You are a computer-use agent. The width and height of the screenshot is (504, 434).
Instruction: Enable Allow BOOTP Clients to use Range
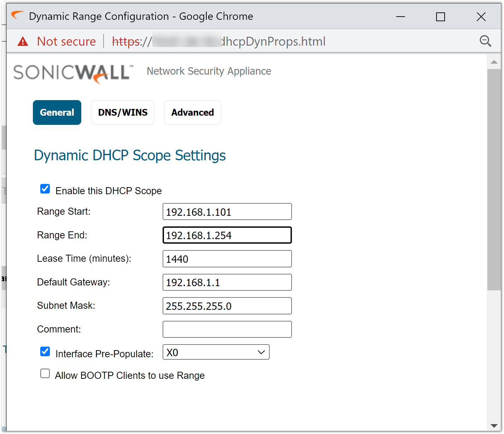(45, 374)
